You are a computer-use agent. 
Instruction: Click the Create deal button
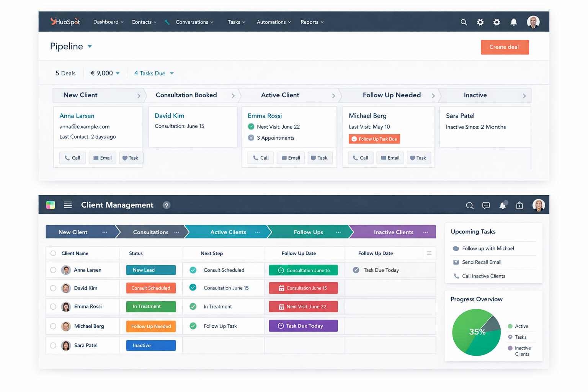point(505,47)
